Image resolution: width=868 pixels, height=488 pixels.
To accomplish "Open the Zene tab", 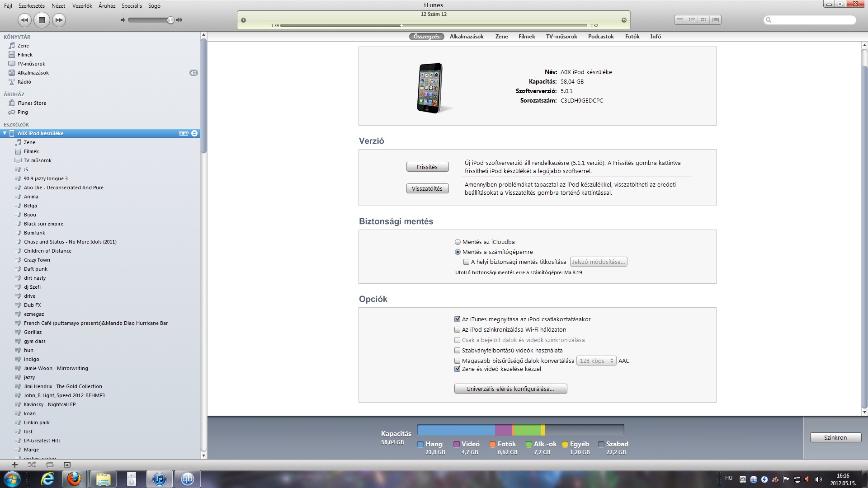I will (x=501, y=37).
